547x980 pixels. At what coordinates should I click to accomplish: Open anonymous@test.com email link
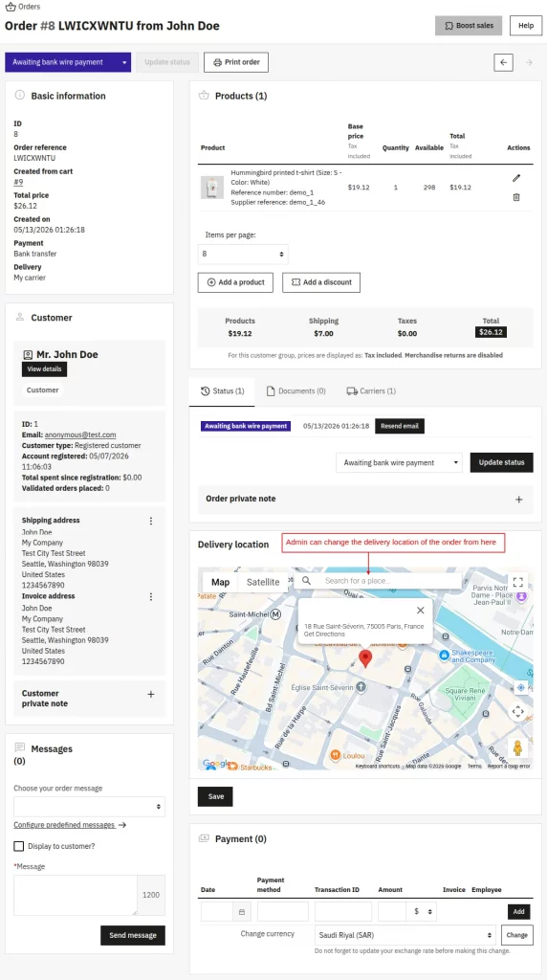(x=80, y=435)
